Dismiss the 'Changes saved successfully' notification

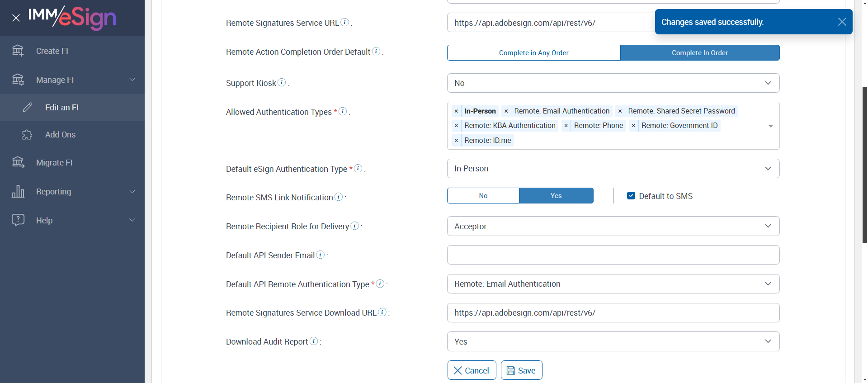(x=842, y=22)
